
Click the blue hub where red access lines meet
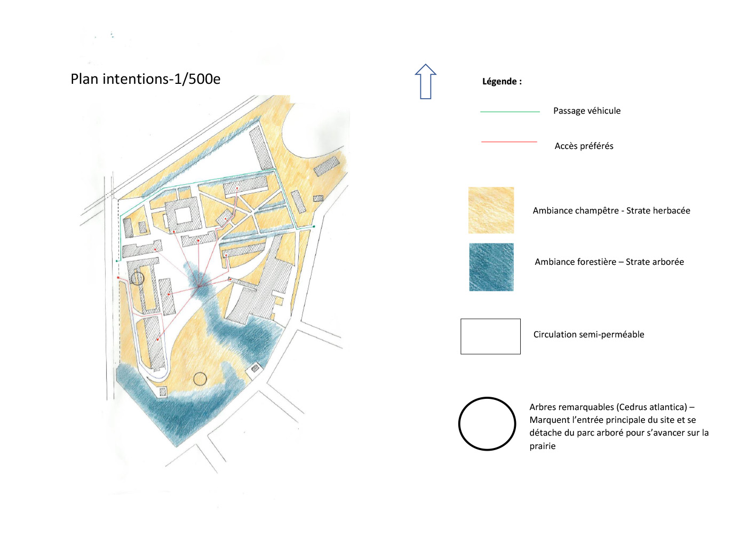200,286
